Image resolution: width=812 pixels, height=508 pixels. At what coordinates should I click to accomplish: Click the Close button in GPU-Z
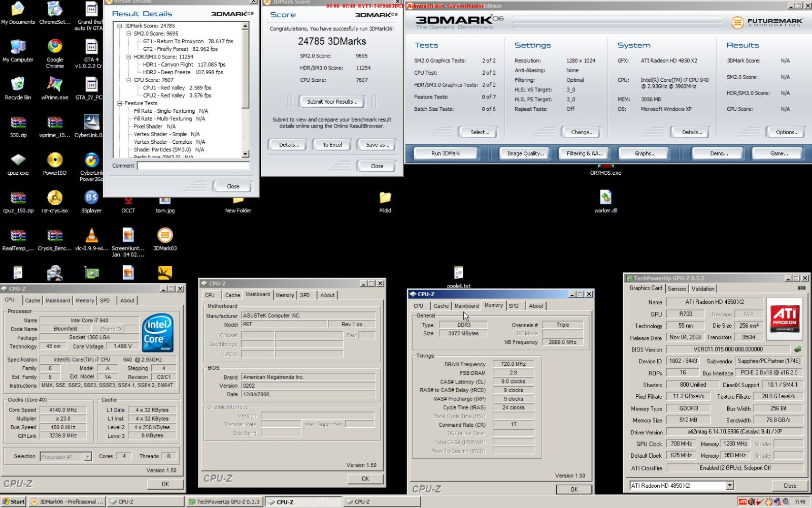tap(790, 486)
